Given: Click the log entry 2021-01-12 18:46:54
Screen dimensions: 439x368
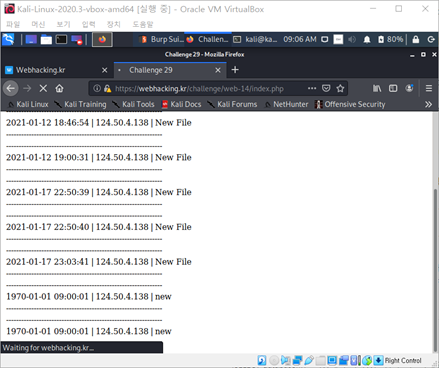Looking at the screenshot, I should [99, 123].
